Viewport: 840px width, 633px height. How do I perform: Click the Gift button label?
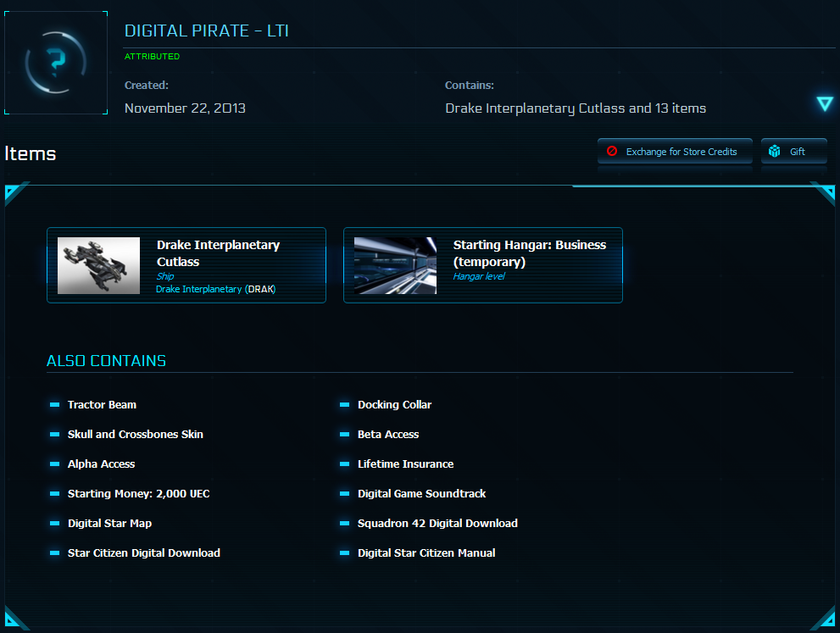797,152
